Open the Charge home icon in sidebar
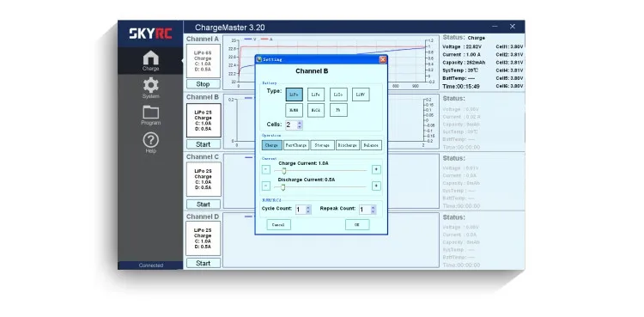The height and width of the screenshot is (317, 644). coord(151,58)
